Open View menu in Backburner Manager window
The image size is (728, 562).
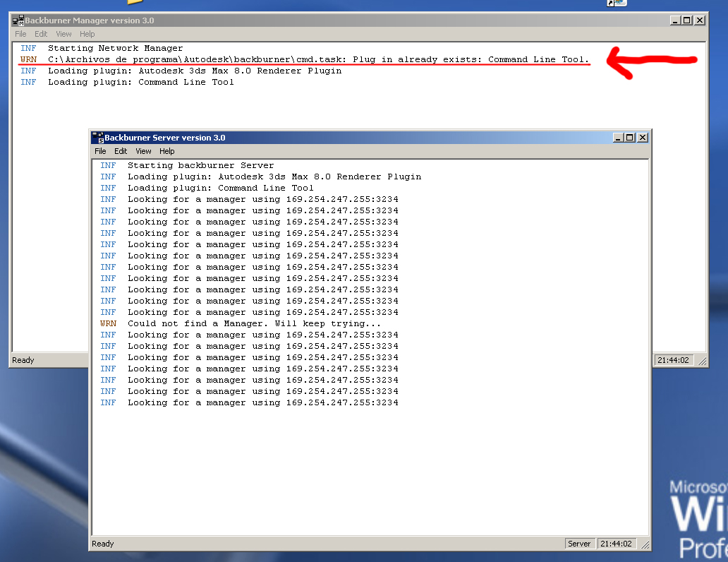pos(63,34)
